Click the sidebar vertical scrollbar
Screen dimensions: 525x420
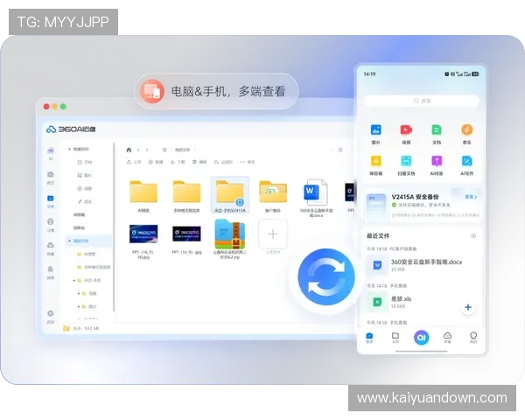point(114,227)
